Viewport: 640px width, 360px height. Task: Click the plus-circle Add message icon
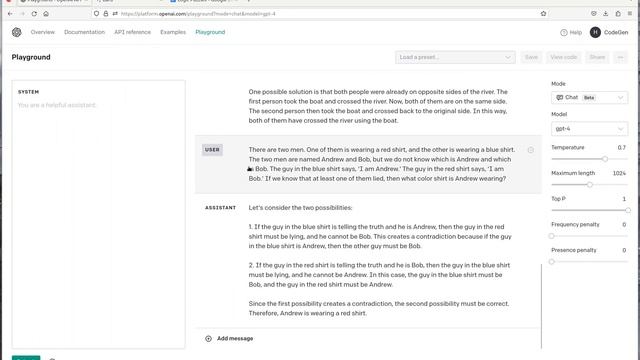click(x=208, y=338)
